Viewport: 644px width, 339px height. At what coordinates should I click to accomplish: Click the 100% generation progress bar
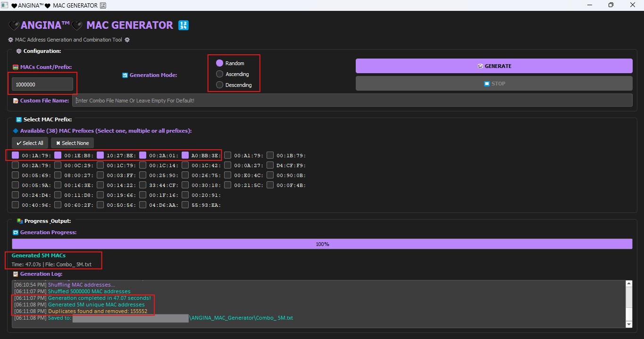[x=322, y=244]
